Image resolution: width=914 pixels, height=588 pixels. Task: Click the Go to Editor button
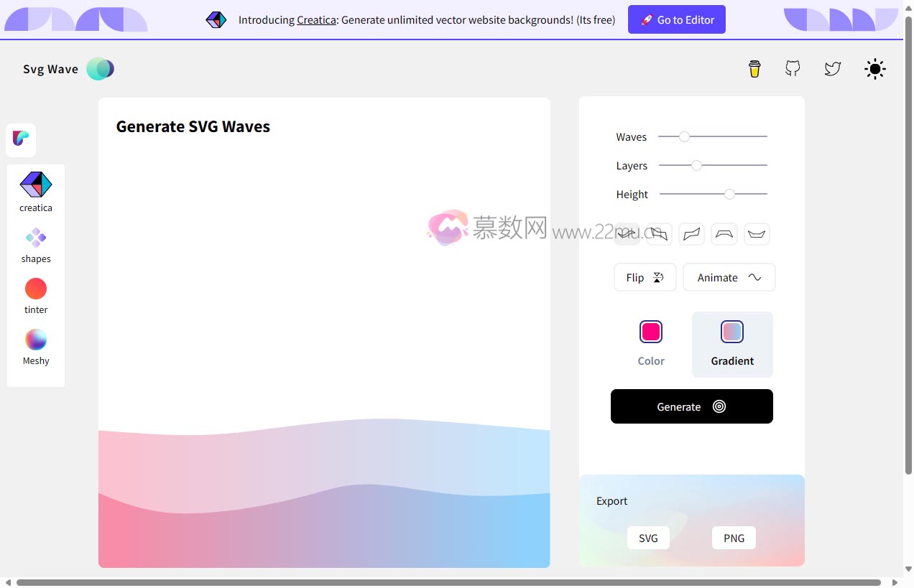[676, 19]
